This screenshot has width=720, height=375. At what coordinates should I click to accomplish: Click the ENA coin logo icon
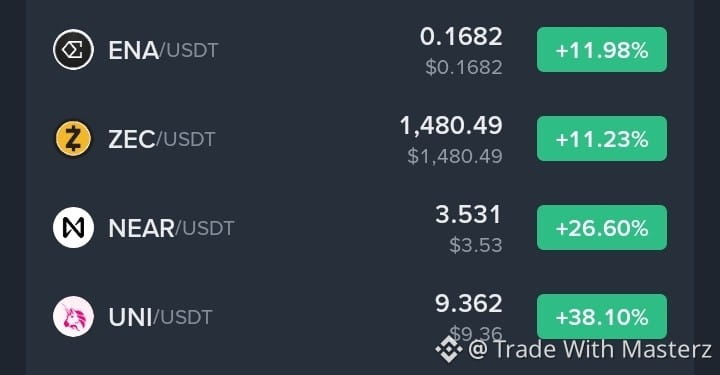(x=73, y=50)
